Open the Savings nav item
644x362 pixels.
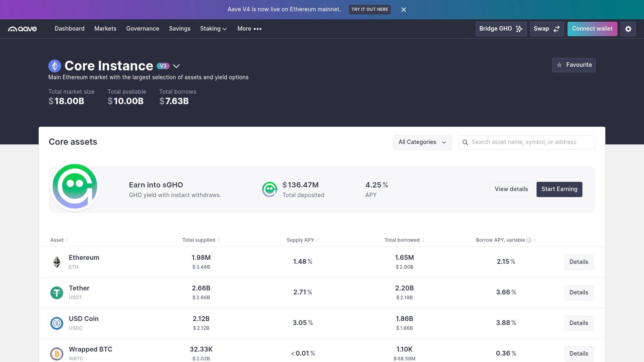pyautogui.click(x=180, y=29)
